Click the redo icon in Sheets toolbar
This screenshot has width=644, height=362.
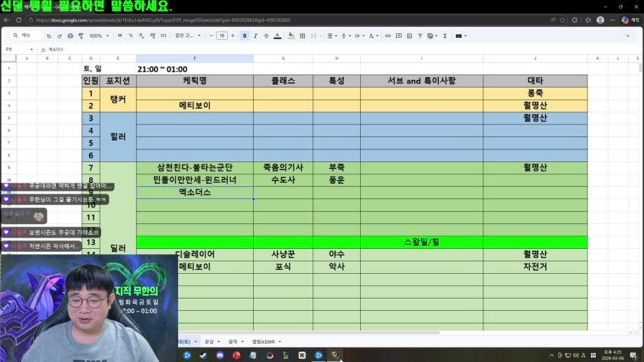pos(60,36)
